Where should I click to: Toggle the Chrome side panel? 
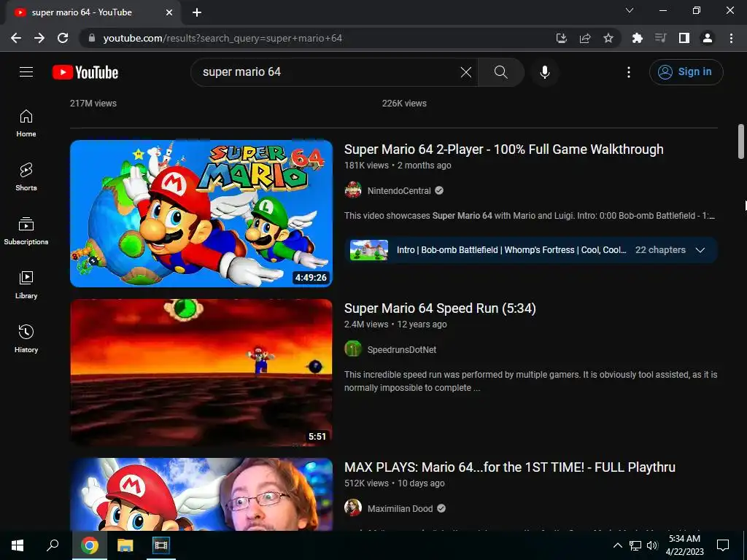pos(684,38)
